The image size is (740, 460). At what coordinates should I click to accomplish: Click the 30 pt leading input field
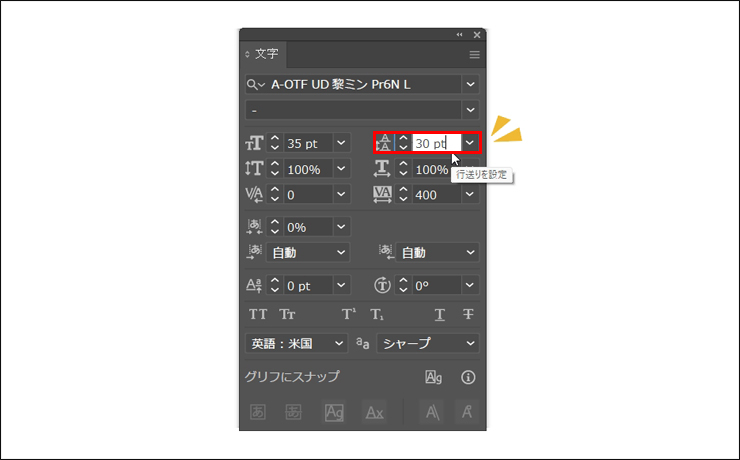(x=436, y=143)
